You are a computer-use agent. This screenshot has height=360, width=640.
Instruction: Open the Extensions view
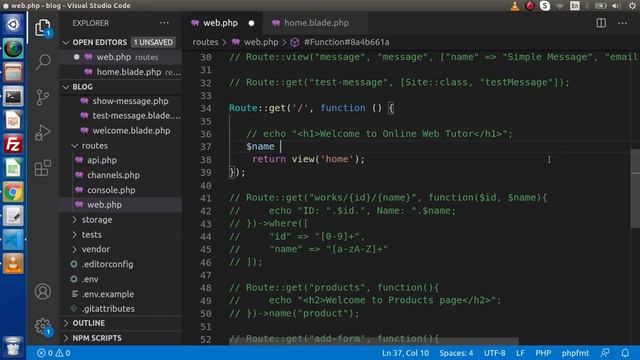[x=43, y=167]
